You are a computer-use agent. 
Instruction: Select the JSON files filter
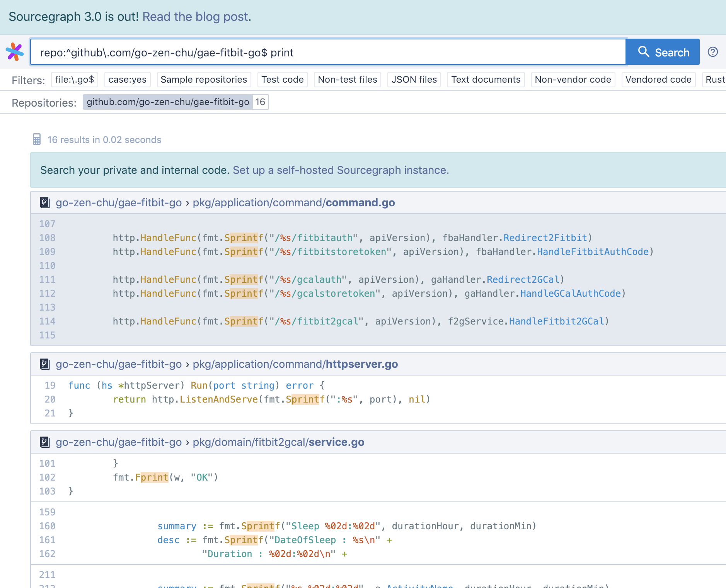coord(414,80)
